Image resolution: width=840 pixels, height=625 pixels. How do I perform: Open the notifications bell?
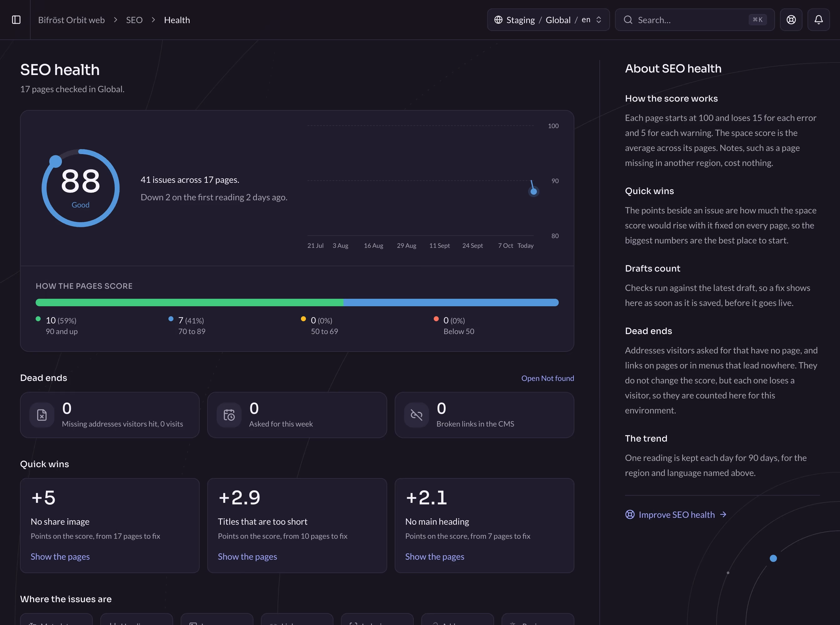coord(818,20)
